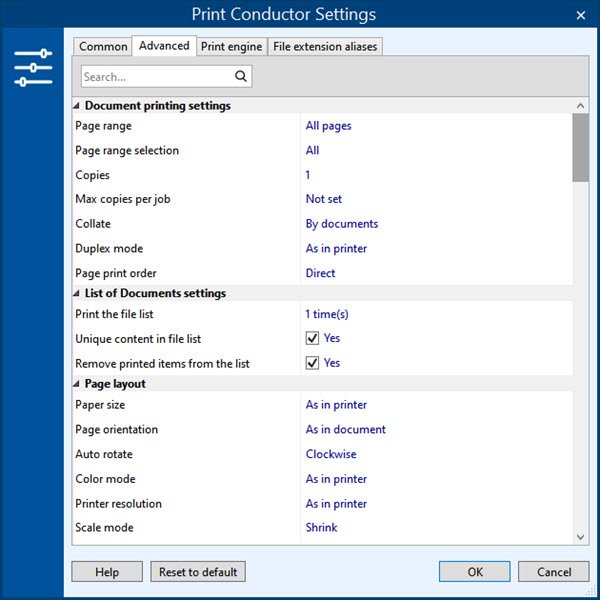Collapse List of Documents settings section

[x=76, y=293]
